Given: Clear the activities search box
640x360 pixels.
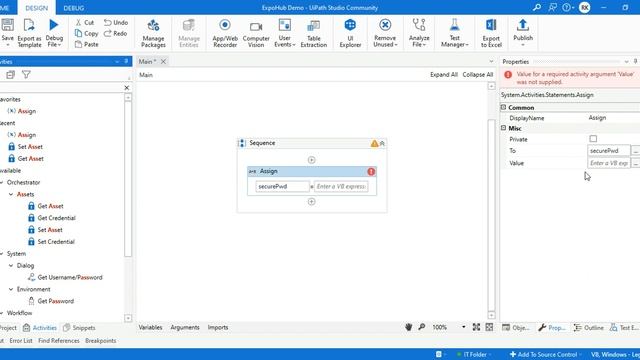Looking at the screenshot, I should point(127,88).
